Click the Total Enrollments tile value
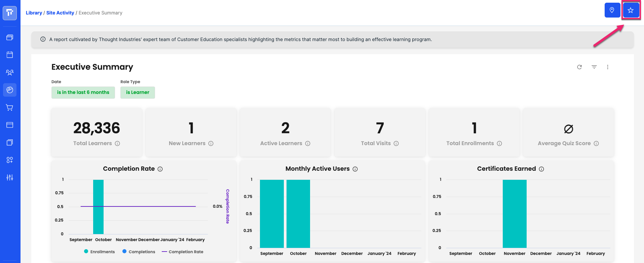 pyautogui.click(x=474, y=128)
